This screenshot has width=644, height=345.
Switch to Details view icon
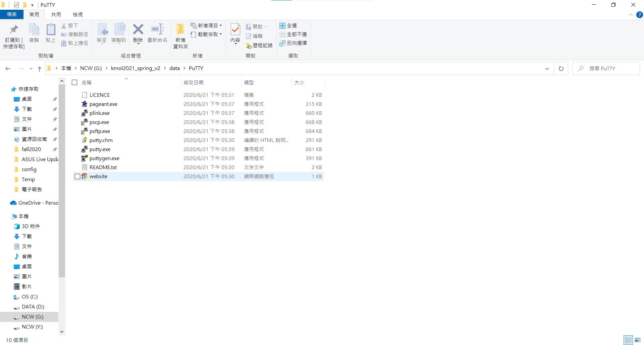pos(629,340)
